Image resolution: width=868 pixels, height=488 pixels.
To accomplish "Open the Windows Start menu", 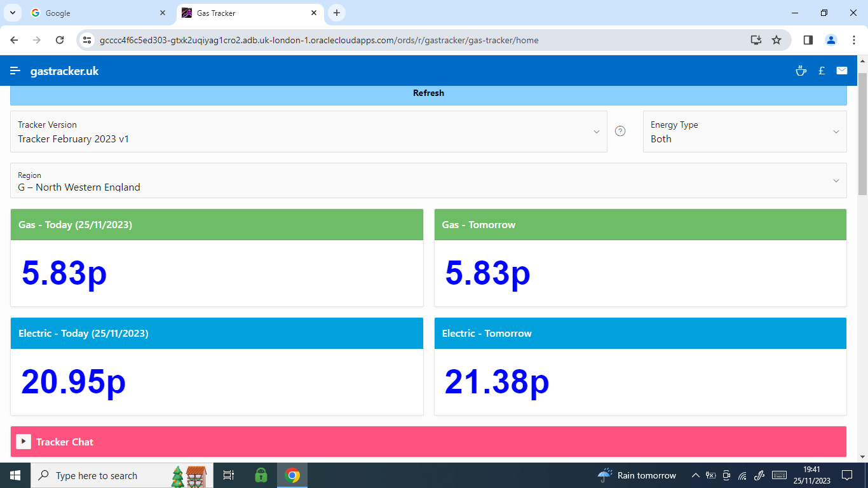I will pos(15,475).
